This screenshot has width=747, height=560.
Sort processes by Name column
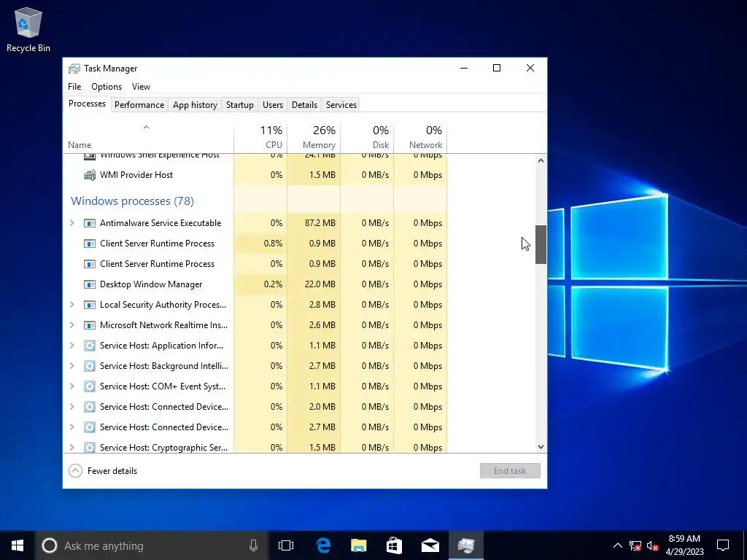[x=148, y=138]
